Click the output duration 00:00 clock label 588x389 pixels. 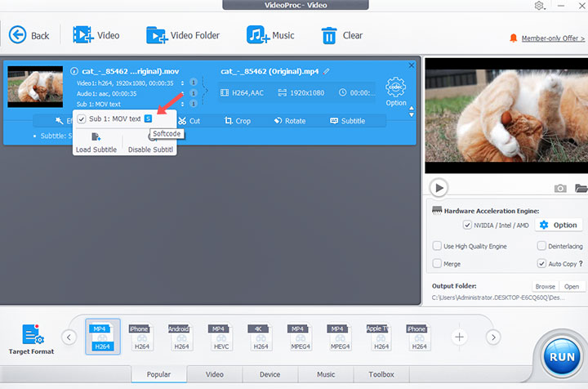357,92
